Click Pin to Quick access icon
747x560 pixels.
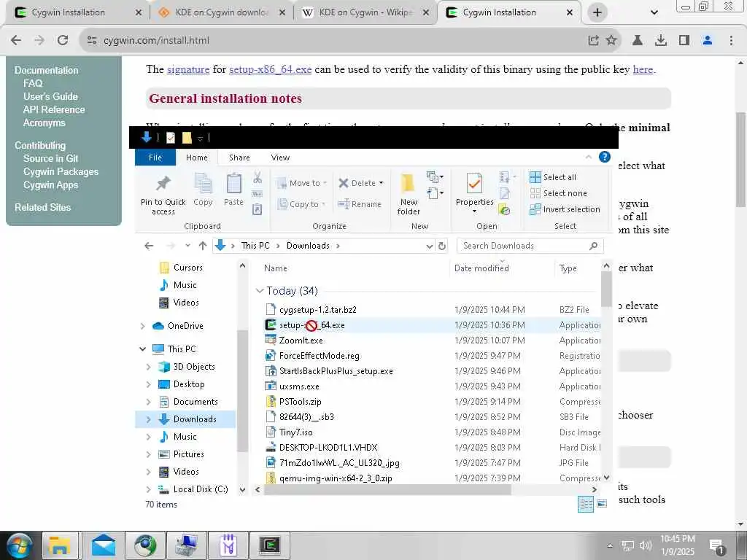pyautogui.click(x=163, y=184)
